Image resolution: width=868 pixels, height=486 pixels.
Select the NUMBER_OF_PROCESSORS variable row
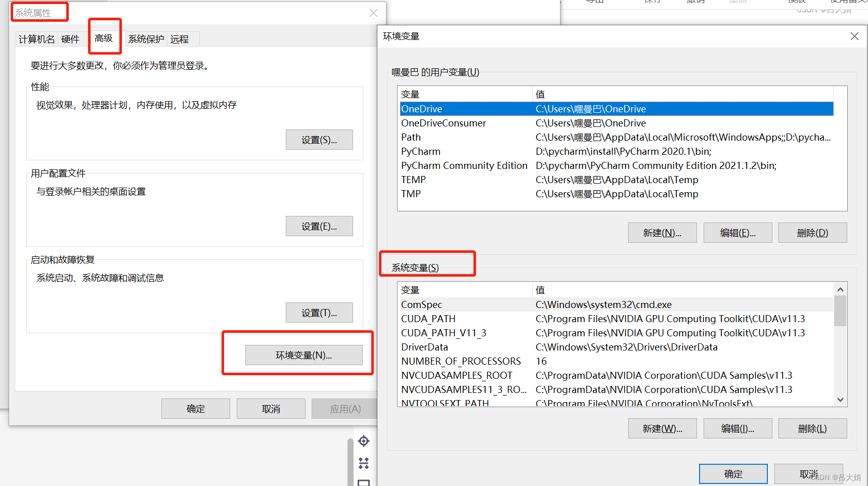coord(616,361)
